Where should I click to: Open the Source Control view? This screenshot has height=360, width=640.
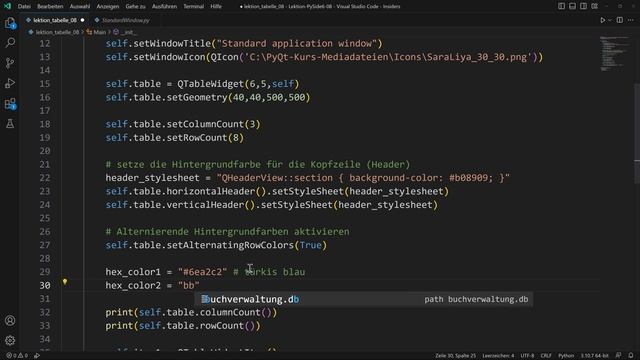[x=10, y=63]
